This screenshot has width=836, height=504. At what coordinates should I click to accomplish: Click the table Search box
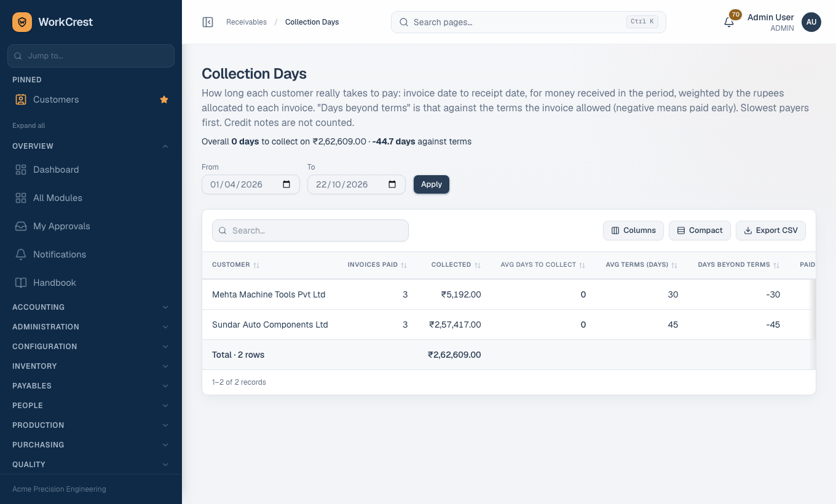pos(310,230)
